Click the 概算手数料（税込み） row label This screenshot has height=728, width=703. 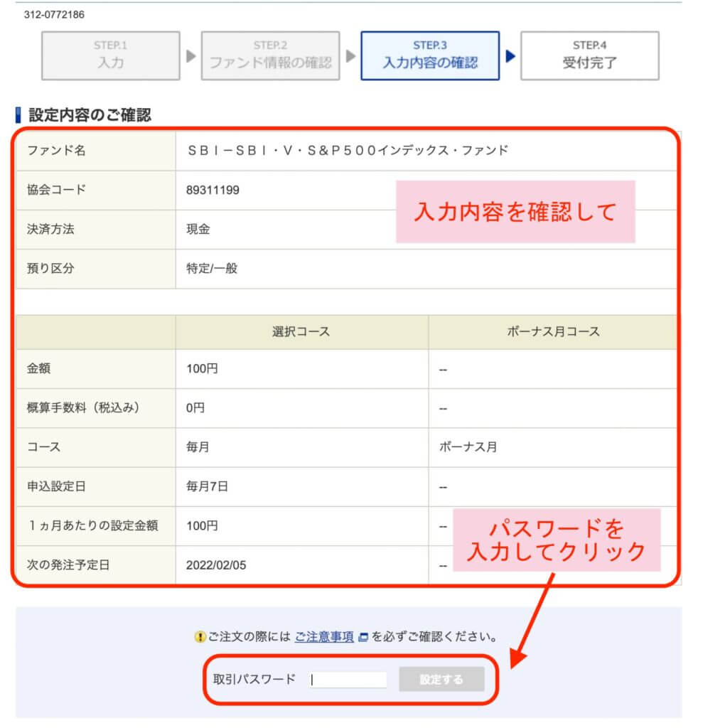83,407
